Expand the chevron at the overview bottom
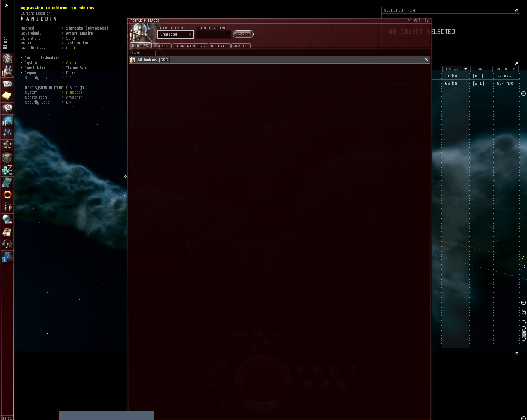Viewport: 527px width, 420px height. (x=517, y=353)
